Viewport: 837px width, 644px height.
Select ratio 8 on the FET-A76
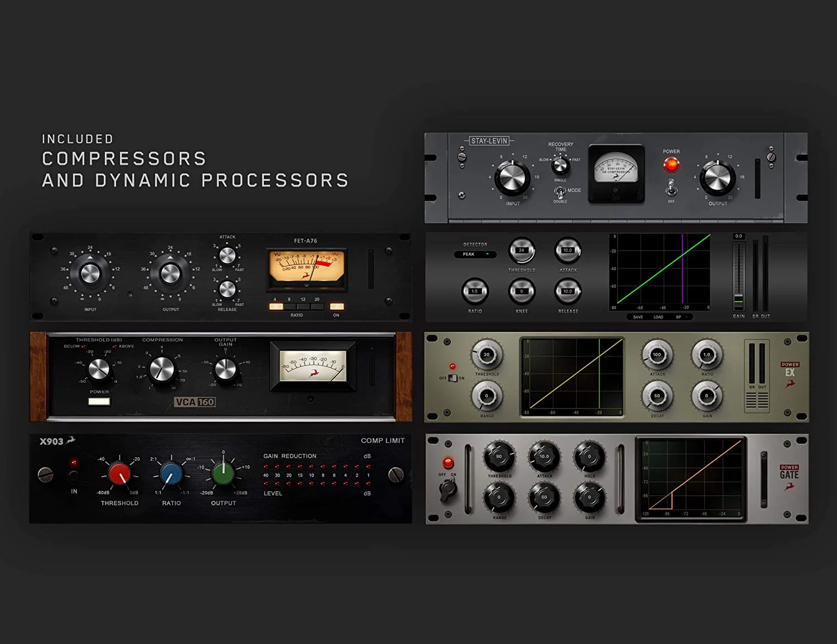(290, 306)
